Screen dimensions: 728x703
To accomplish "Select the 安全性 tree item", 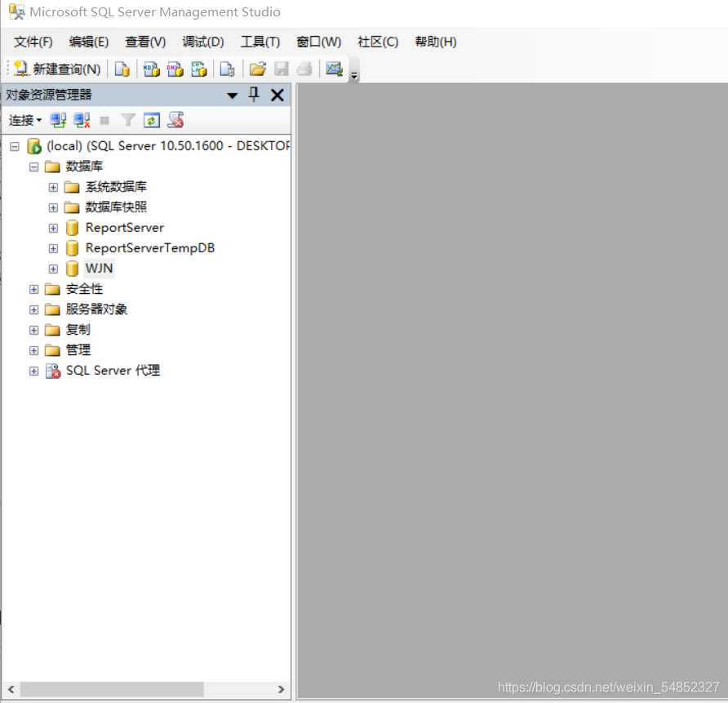I will coord(84,289).
